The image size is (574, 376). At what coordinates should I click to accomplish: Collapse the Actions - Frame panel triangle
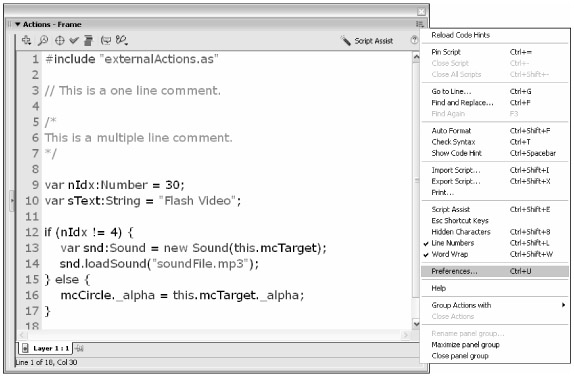[18, 25]
